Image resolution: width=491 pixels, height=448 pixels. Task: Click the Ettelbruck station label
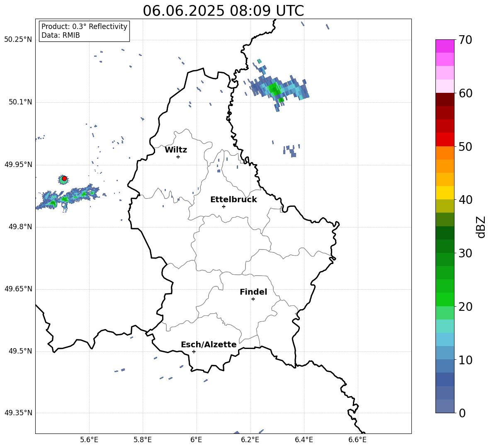(x=233, y=200)
